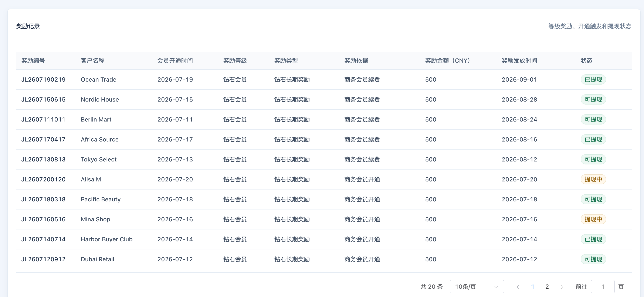
Task: Click 可提现 badge for Nordic House
Action: [593, 99]
